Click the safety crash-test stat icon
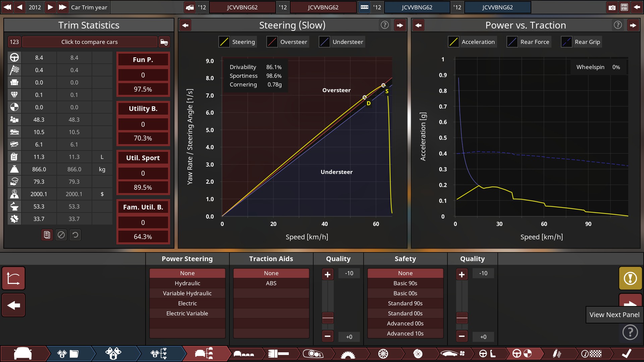This screenshot has width=644, height=362. tap(14, 107)
